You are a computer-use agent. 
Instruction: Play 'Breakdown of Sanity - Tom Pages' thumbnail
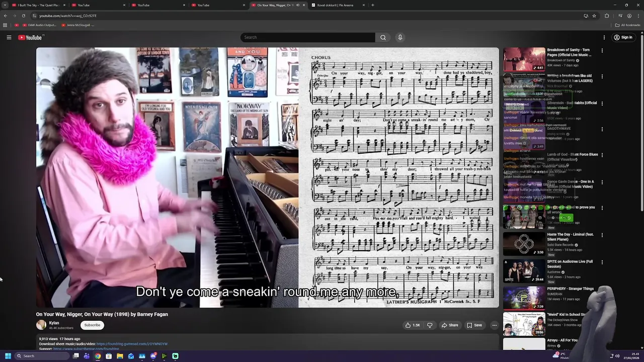(x=524, y=59)
